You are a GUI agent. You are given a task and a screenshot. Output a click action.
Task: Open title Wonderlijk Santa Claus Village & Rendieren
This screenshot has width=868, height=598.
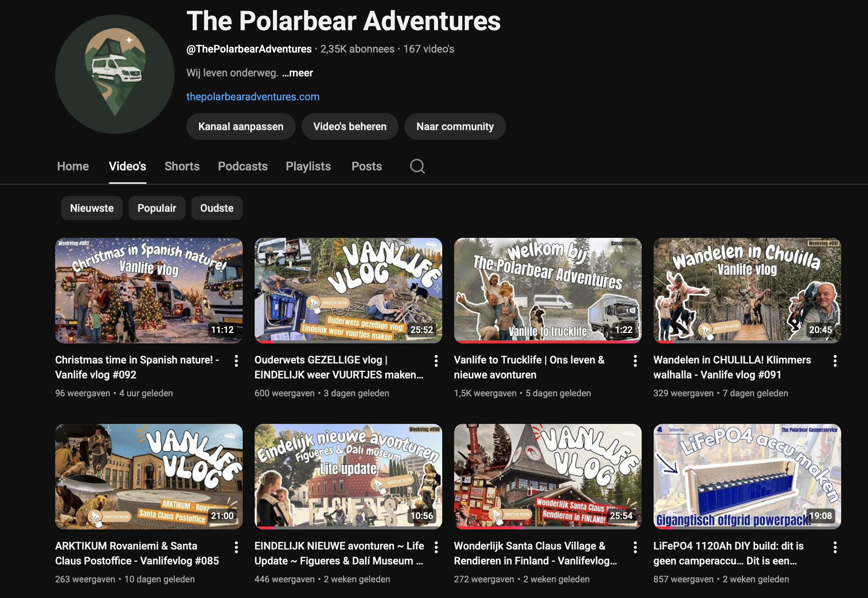click(x=536, y=553)
